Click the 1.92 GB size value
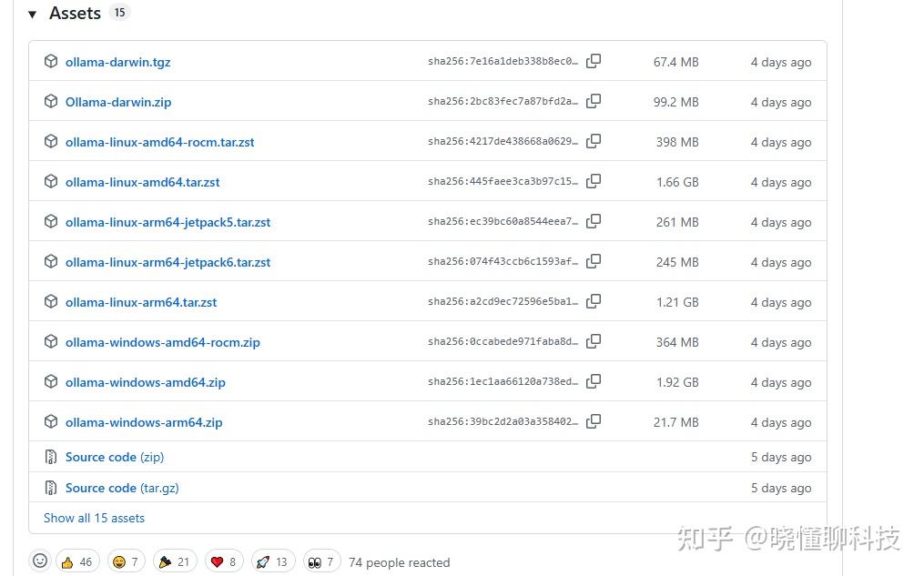The image size is (924, 576). [x=677, y=382]
